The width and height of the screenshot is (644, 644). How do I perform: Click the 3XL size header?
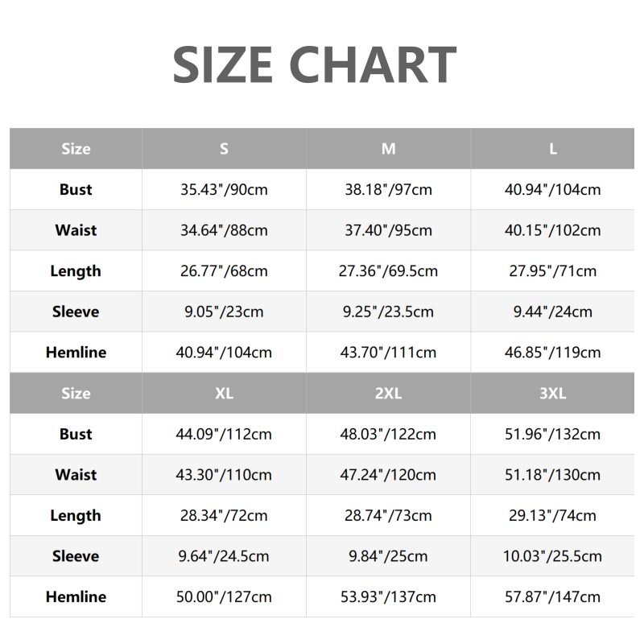coord(553,394)
